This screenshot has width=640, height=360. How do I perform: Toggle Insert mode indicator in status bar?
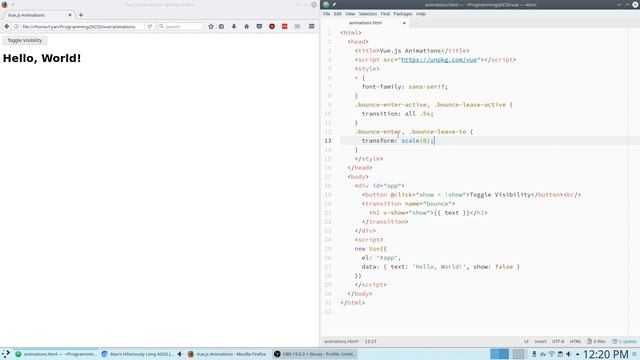[x=540, y=341]
